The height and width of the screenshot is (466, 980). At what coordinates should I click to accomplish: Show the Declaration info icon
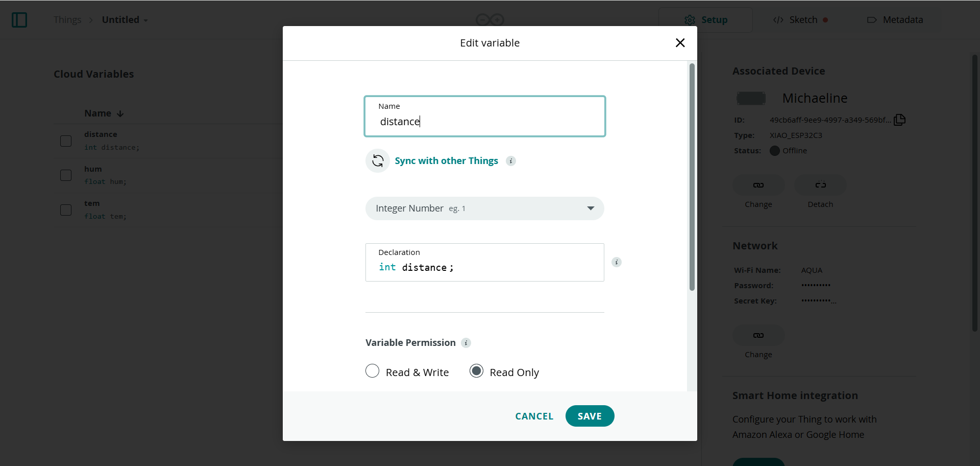[x=617, y=262]
